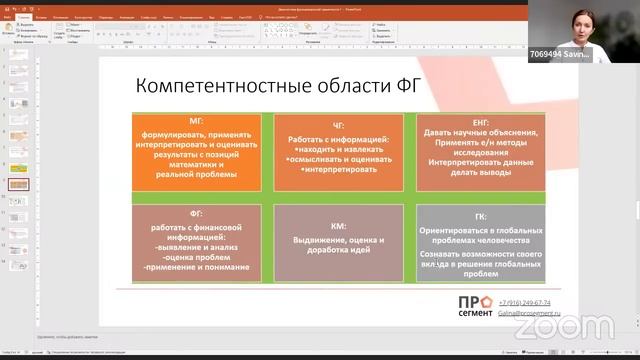The width and height of the screenshot is (640, 360).
Task: Click the slide title 'Компетентностные области ФГ'
Action: (x=278, y=86)
